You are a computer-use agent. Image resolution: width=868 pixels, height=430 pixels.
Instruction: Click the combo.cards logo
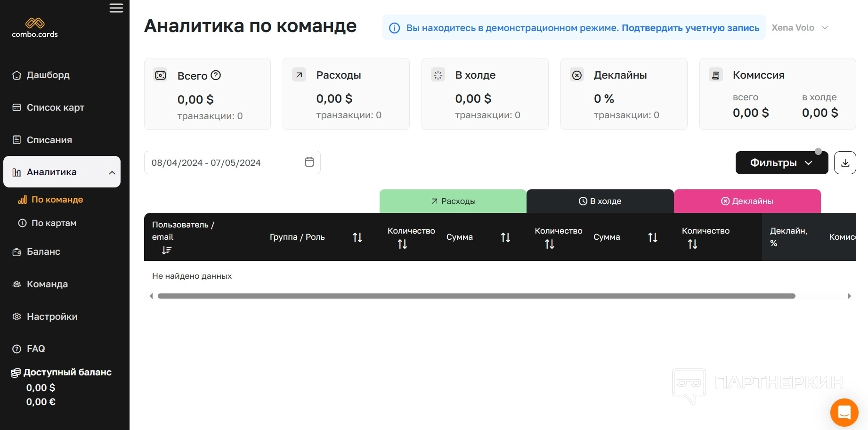point(35,27)
